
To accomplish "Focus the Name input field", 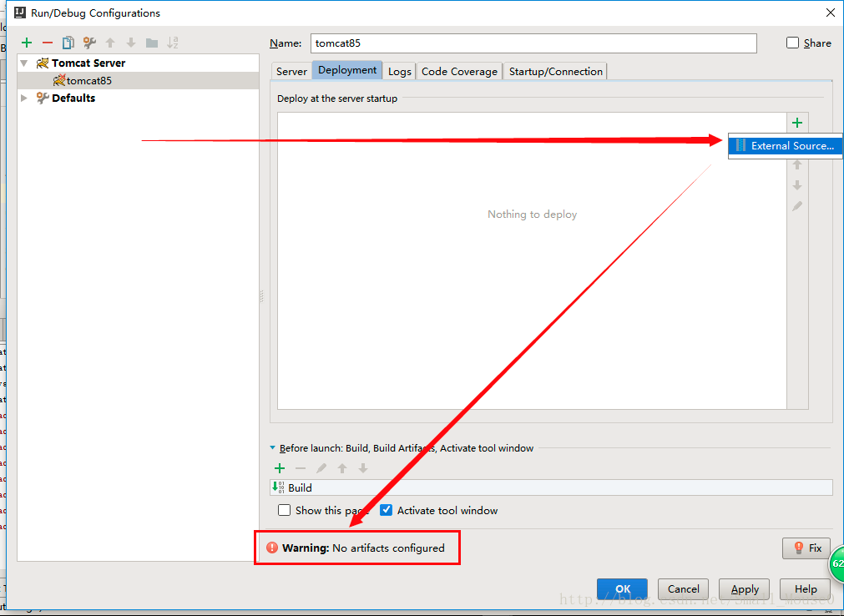I will click(533, 43).
